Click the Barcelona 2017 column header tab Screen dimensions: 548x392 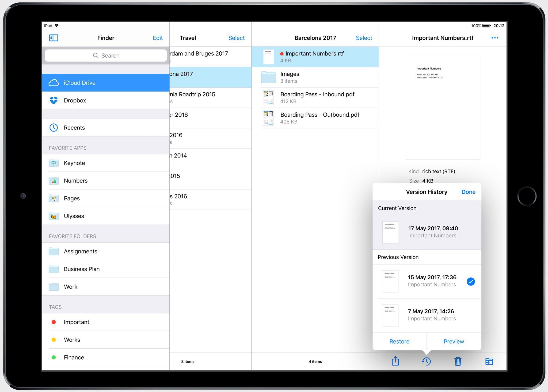coord(316,37)
